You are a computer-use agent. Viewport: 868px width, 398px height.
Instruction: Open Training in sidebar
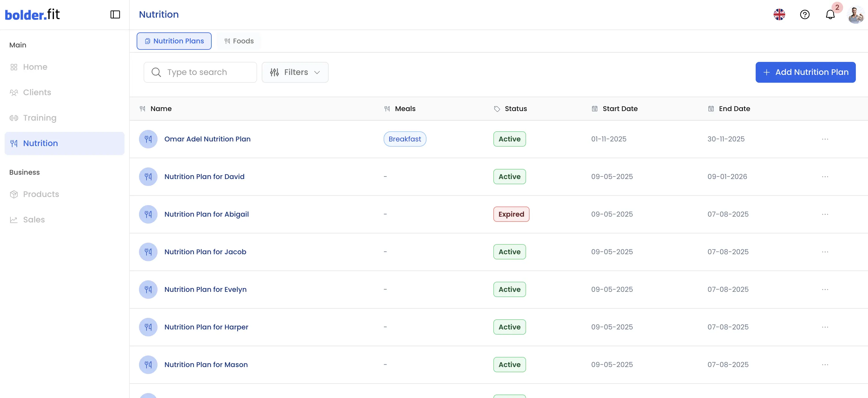pos(64,118)
